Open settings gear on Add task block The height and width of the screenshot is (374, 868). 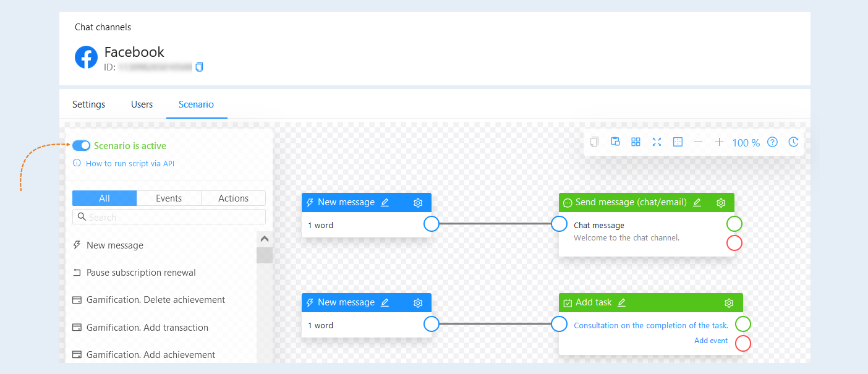click(x=729, y=303)
